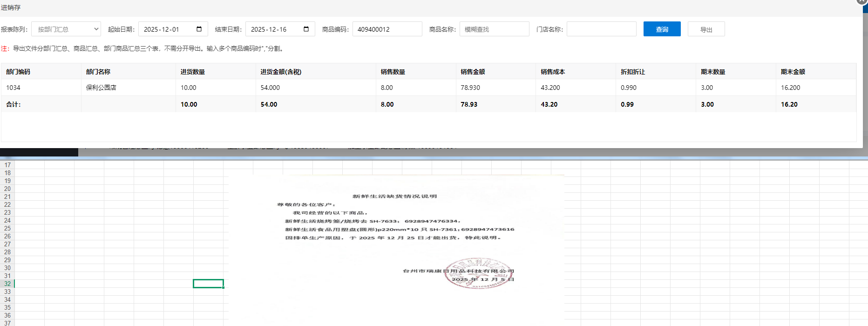The image size is (868, 326).
Task: Click the 期末金额 column header
Action: (793, 72)
